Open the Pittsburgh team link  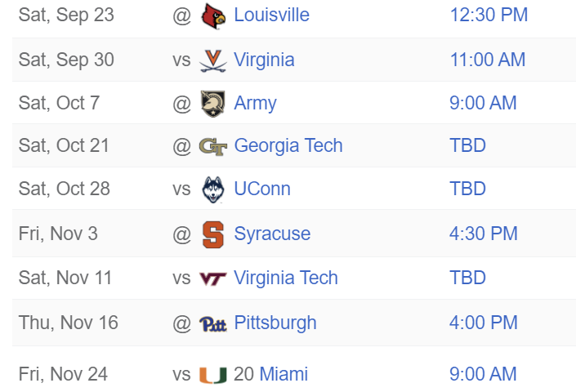tap(275, 323)
